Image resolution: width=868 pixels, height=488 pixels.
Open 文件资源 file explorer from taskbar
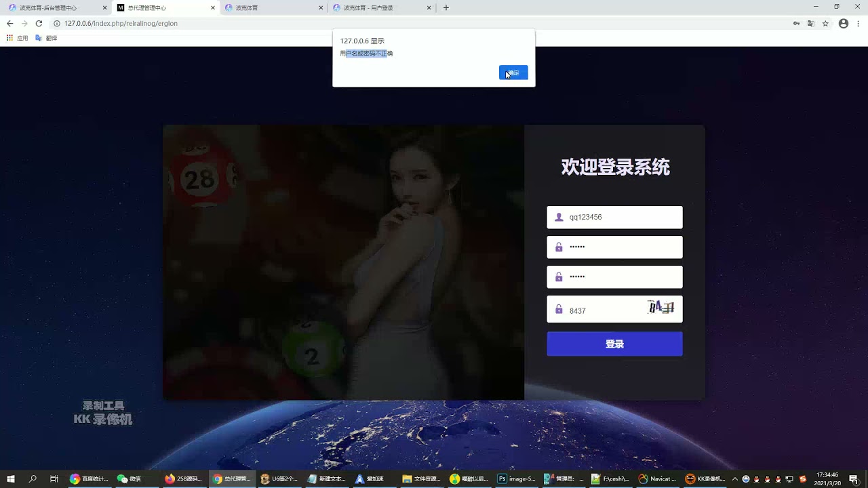tap(421, 479)
